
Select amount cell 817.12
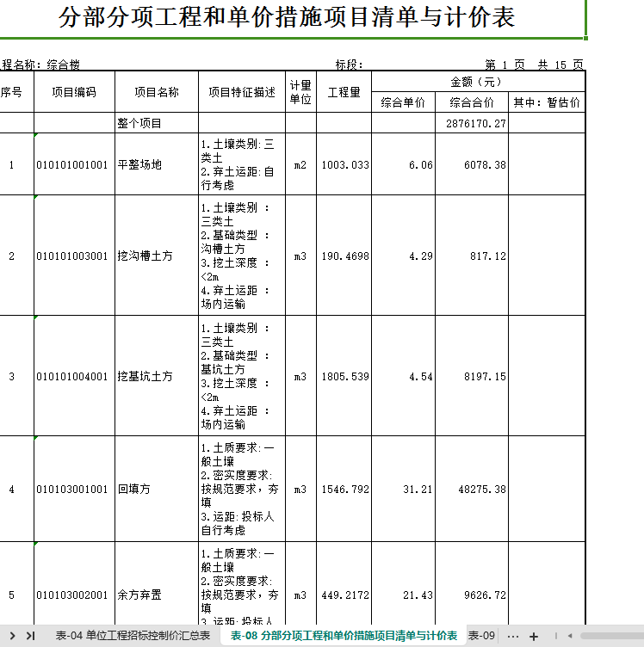472,256
